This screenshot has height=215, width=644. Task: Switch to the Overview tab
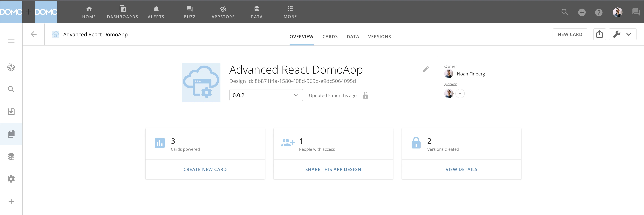coord(301,37)
